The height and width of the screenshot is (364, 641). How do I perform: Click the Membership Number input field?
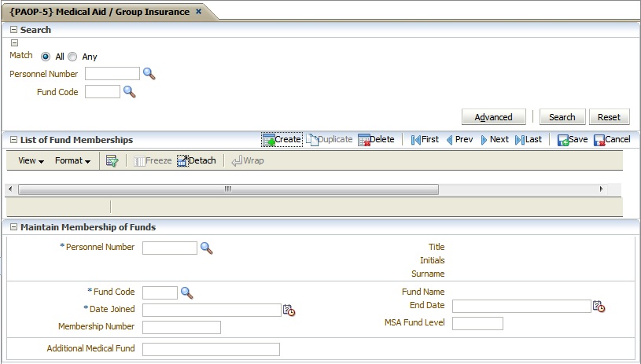coord(182,328)
